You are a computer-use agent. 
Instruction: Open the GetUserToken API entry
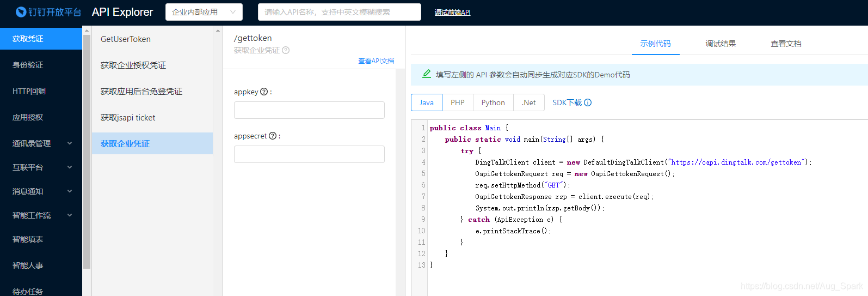pyautogui.click(x=152, y=39)
